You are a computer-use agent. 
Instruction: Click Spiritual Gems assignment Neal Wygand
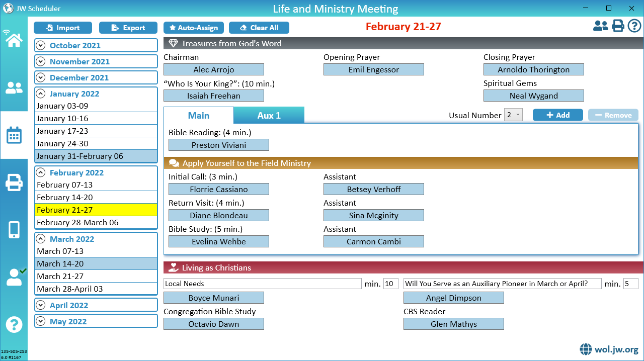point(534,96)
